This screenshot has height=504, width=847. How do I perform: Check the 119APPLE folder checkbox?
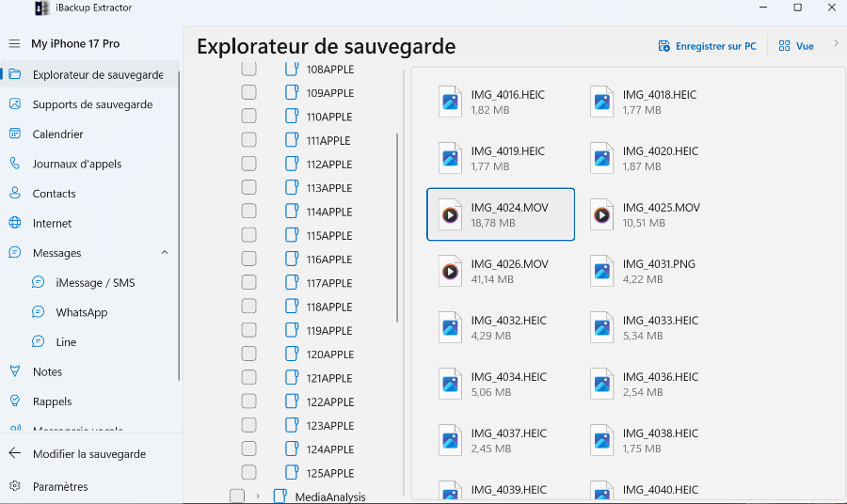[248, 330]
